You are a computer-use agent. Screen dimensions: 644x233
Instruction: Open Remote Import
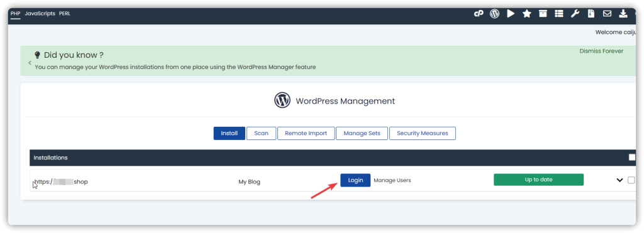(x=306, y=133)
